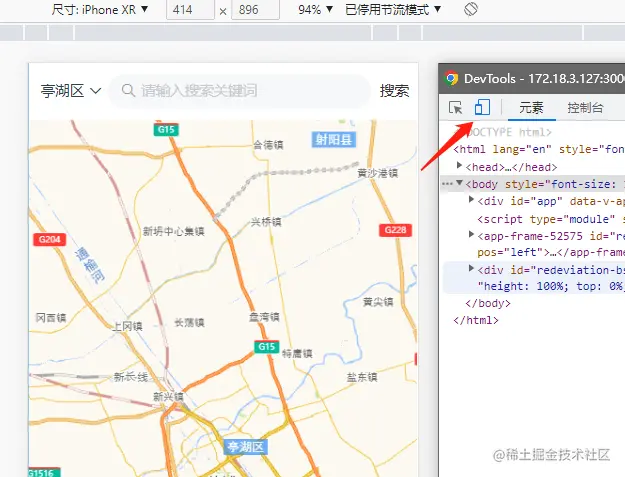Open the device size iPhone XR dropdown

(100, 9)
